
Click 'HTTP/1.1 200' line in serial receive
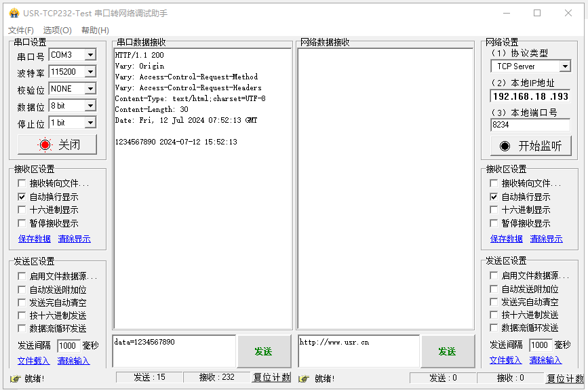click(x=140, y=55)
